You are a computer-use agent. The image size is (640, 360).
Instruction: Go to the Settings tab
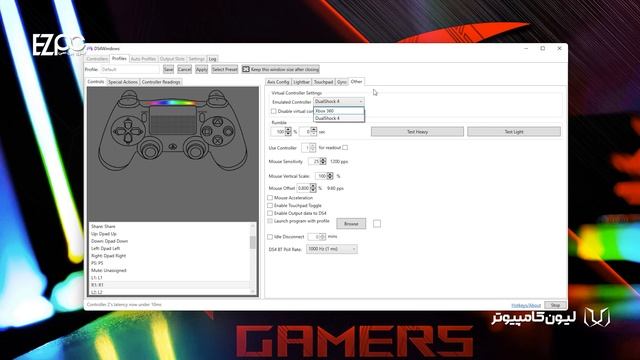(196, 59)
